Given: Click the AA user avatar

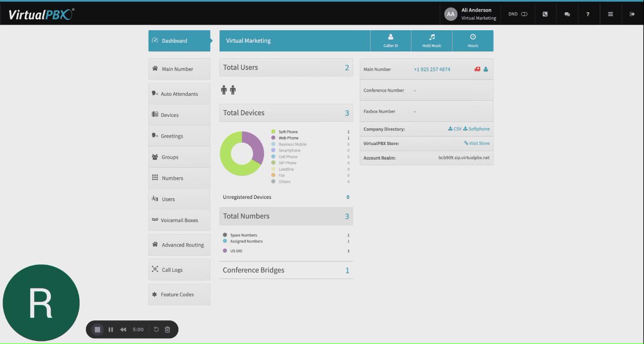Looking at the screenshot, I should [451, 14].
